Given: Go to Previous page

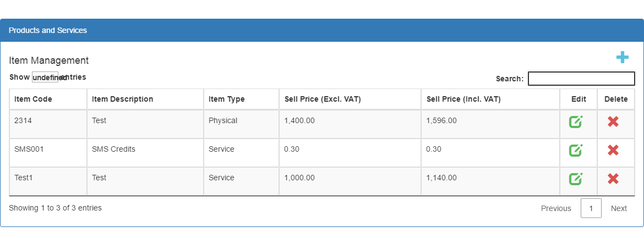Looking at the screenshot, I should pyautogui.click(x=556, y=208).
